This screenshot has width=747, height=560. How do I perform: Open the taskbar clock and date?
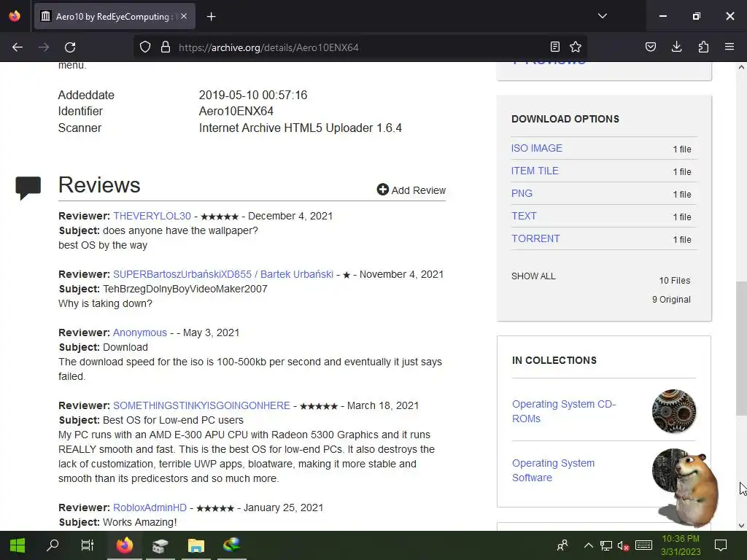point(681,545)
